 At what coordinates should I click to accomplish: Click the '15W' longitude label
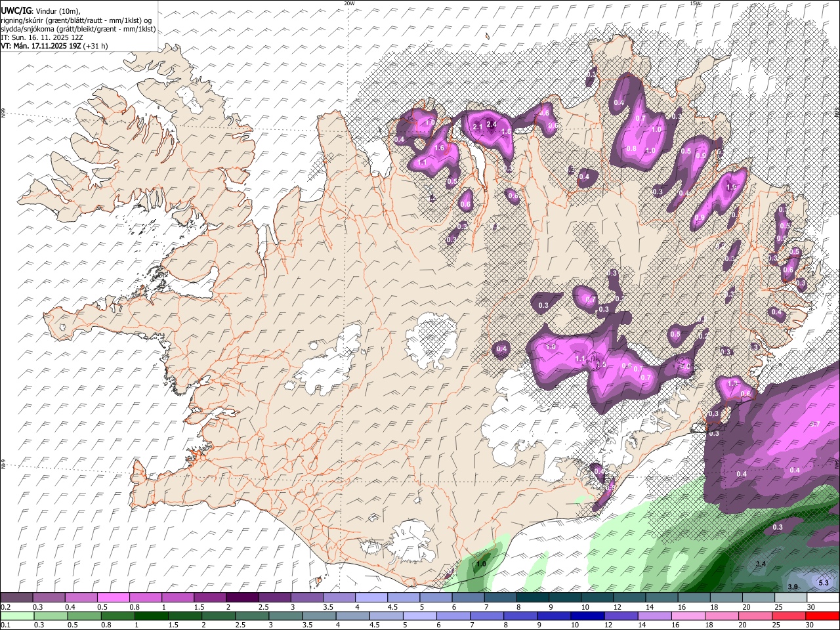point(695,3)
